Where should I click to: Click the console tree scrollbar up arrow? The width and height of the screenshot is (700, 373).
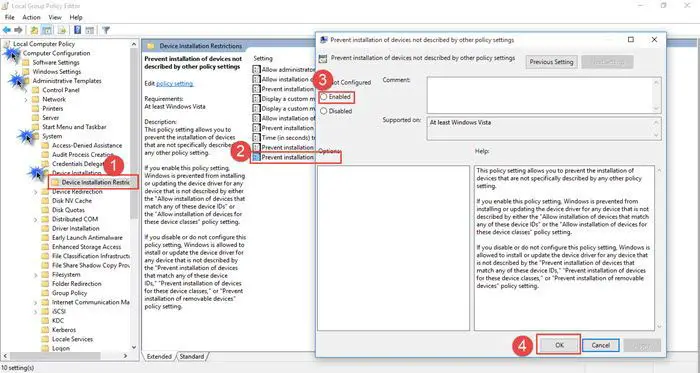pos(134,44)
